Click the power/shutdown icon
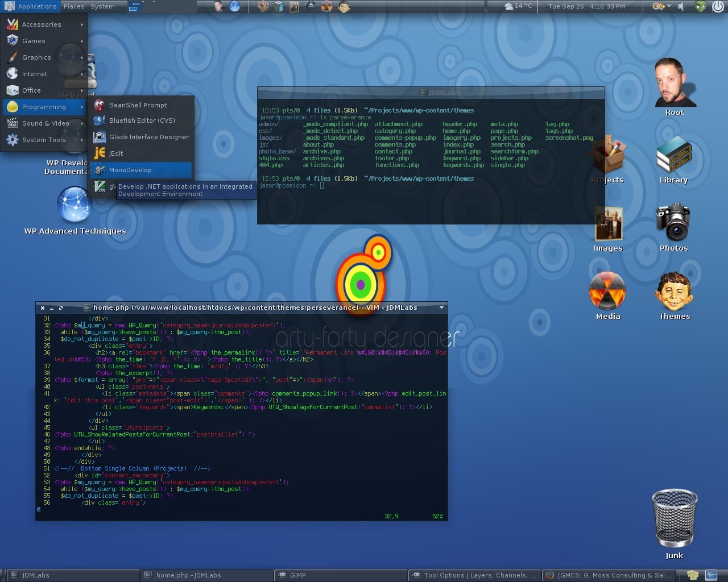This screenshot has width=728, height=582. tap(718, 6)
